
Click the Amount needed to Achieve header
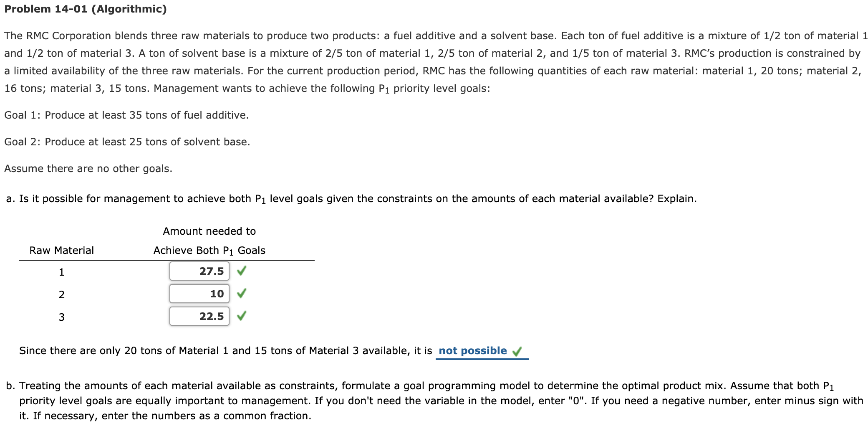tap(209, 240)
